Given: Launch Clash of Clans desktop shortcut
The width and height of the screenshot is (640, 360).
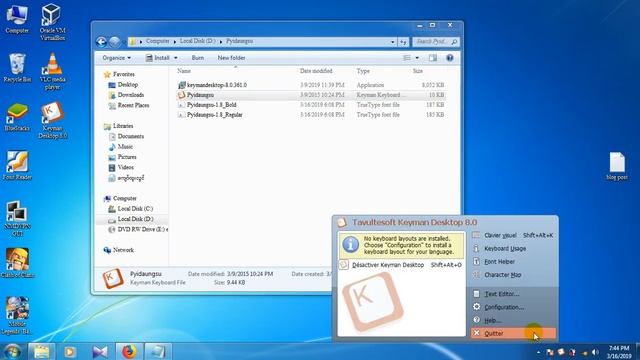Looking at the screenshot, I should [17, 263].
